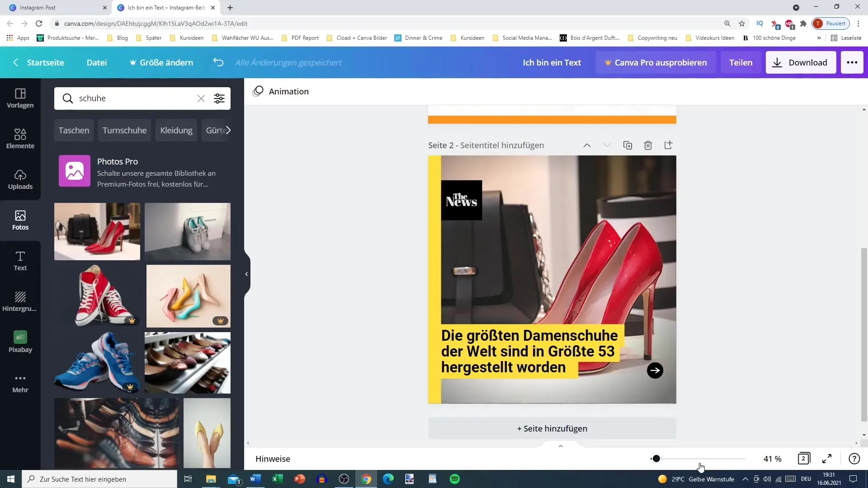
Task: Open the Teilen share dialog
Action: coord(741,62)
